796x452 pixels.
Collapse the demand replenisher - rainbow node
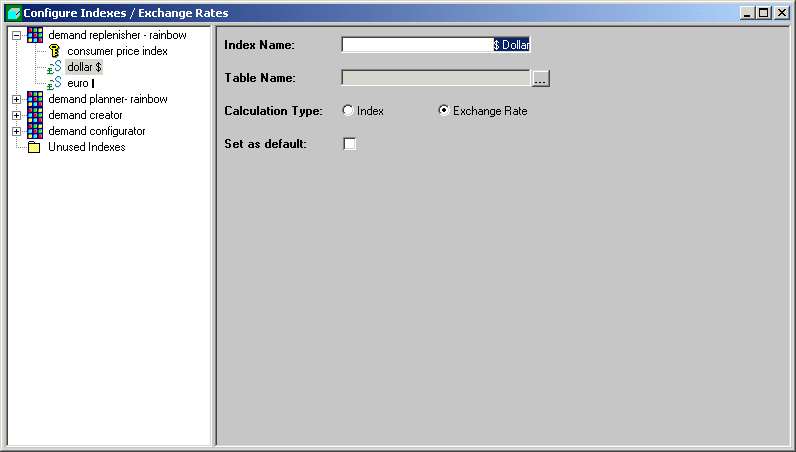pos(17,36)
